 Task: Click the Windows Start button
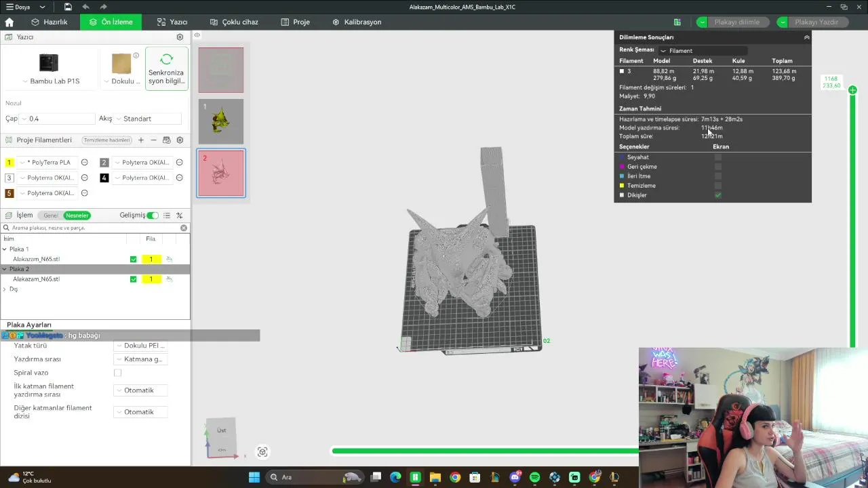[x=254, y=477]
